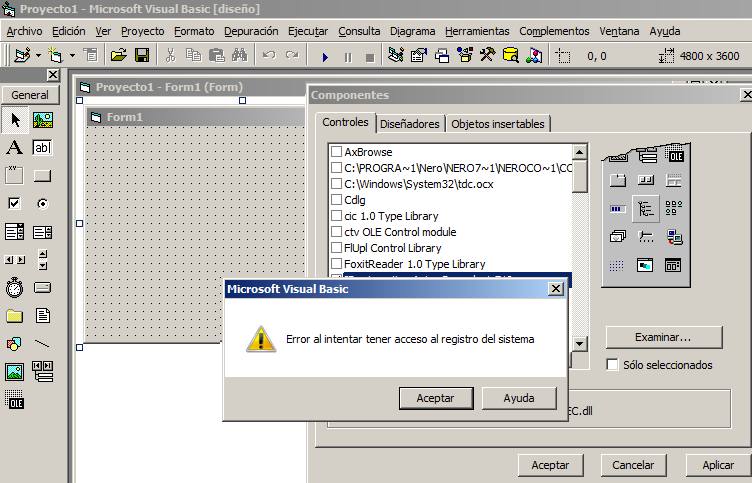Check cic 1.0 Type Library checkbox

(x=337, y=216)
